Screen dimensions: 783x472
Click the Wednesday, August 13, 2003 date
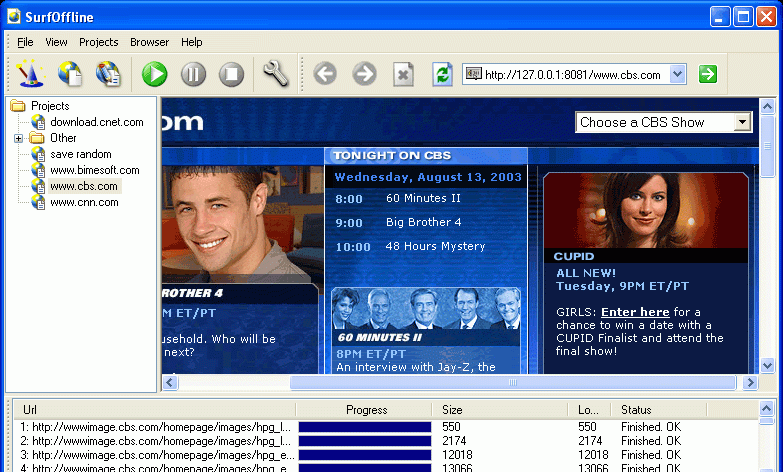pyautogui.click(x=428, y=177)
